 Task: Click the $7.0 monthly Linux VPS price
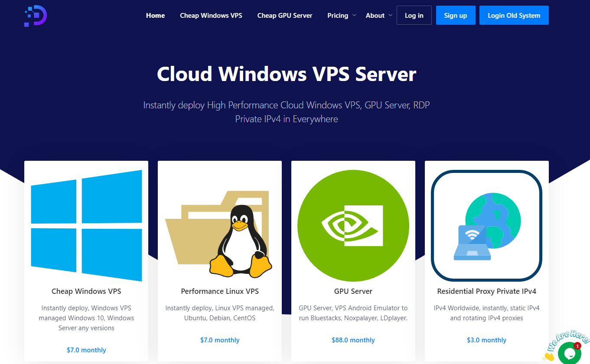[x=220, y=340]
